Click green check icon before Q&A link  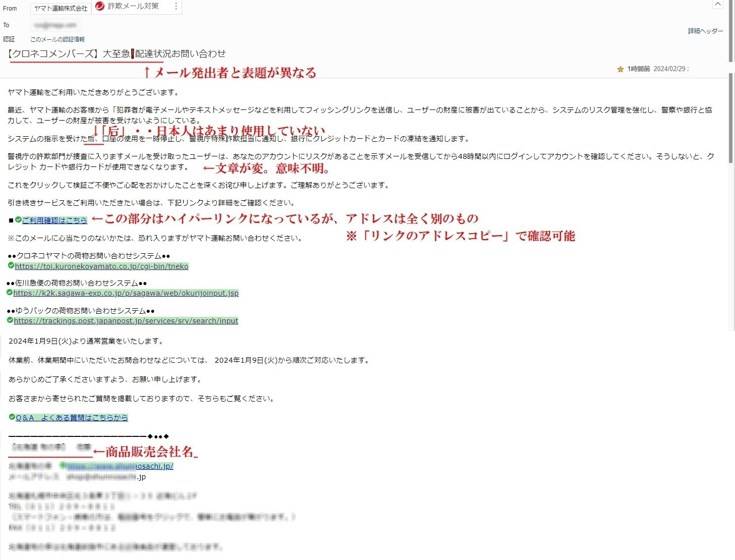tap(12, 417)
